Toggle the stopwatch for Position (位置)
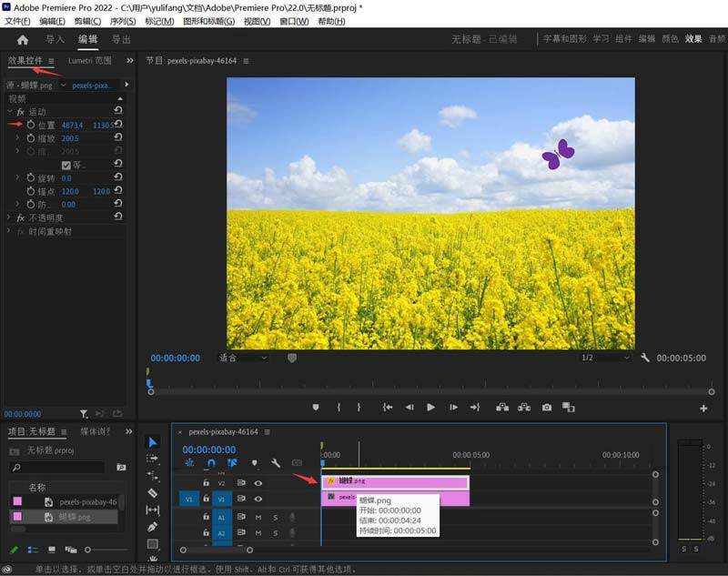The image size is (728, 576). pyautogui.click(x=31, y=125)
